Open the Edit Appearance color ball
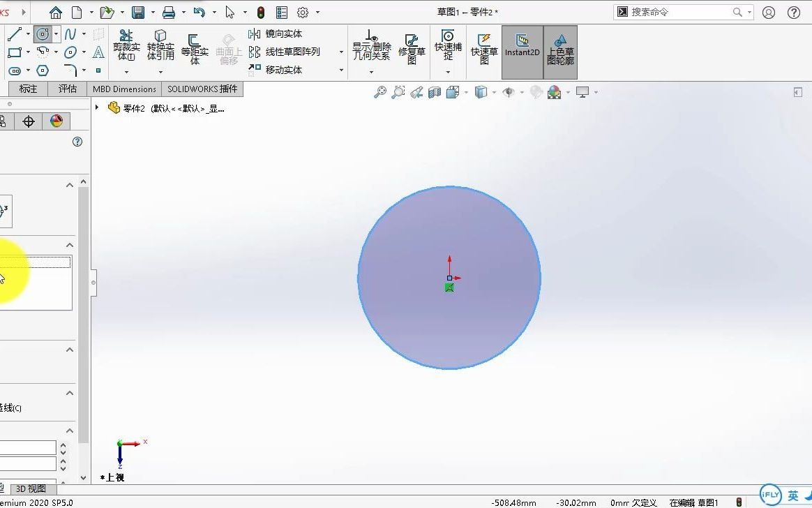812x508 pixels. pyautogui.click(x=554, y=91)
